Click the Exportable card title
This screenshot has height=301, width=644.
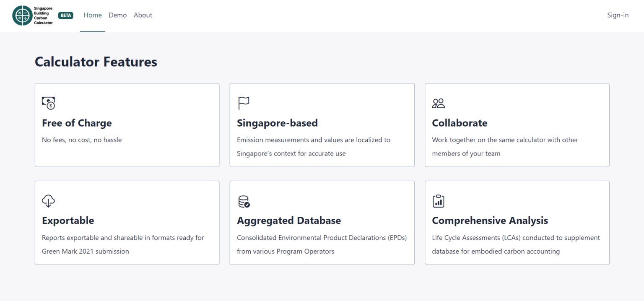(x=68, y=221)
